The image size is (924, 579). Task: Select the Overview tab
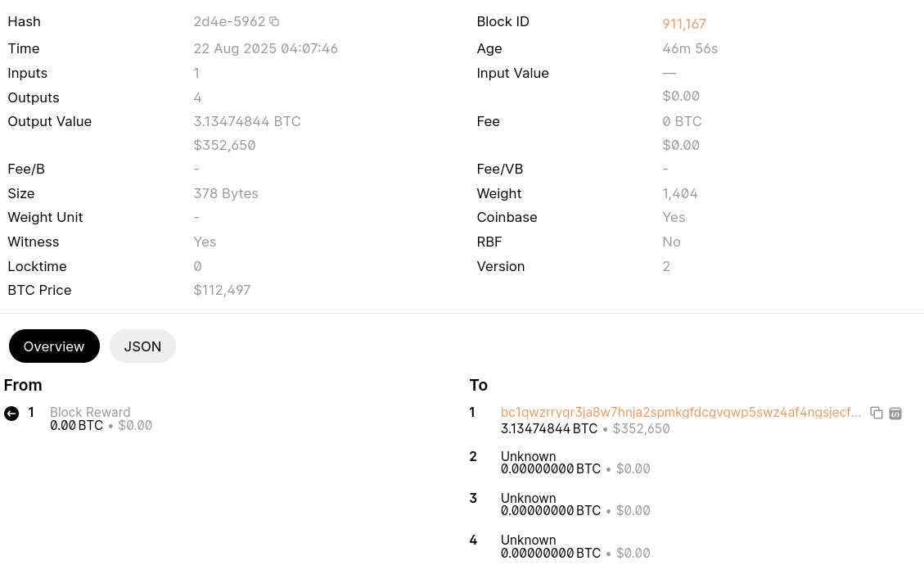point(54,346)
